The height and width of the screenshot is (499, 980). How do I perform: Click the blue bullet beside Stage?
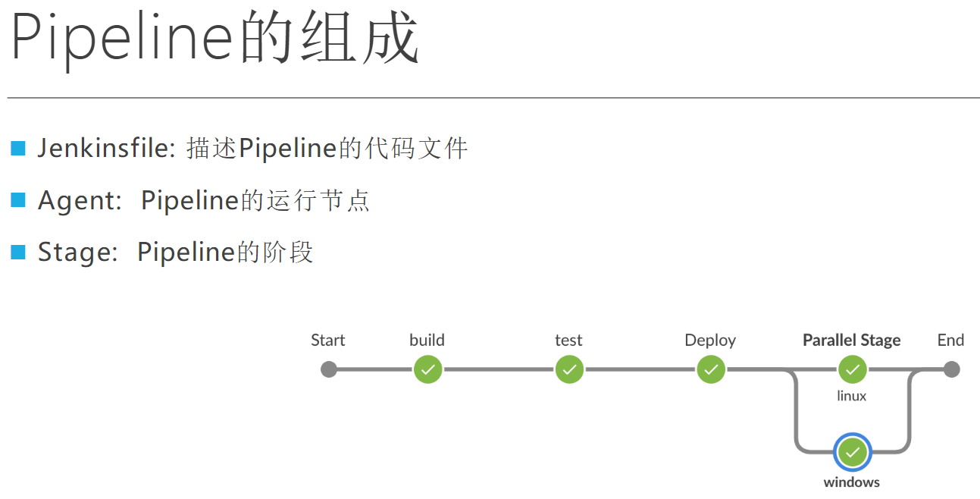click(x=18, y=252)
